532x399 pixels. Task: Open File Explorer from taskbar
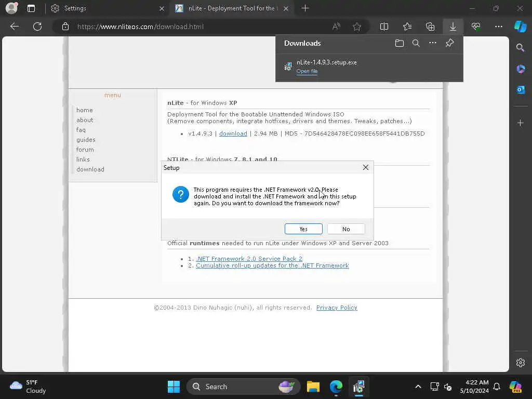[313, 387]
